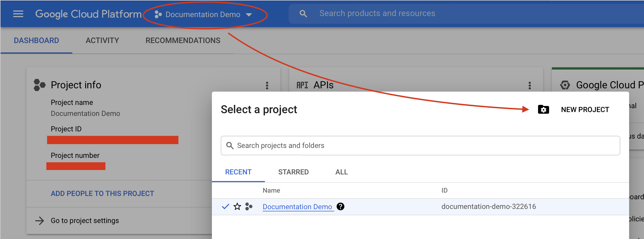The width and height of the screenshot is (644, 239).
Task: Click the arrow icon beside project settings
Action: pyautogui.click(x=40, y=221)
